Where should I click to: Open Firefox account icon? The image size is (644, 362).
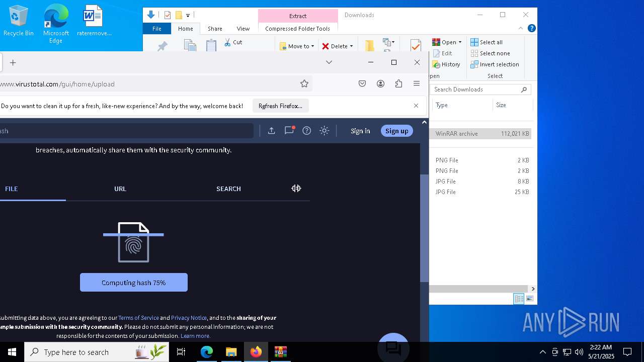380,84
